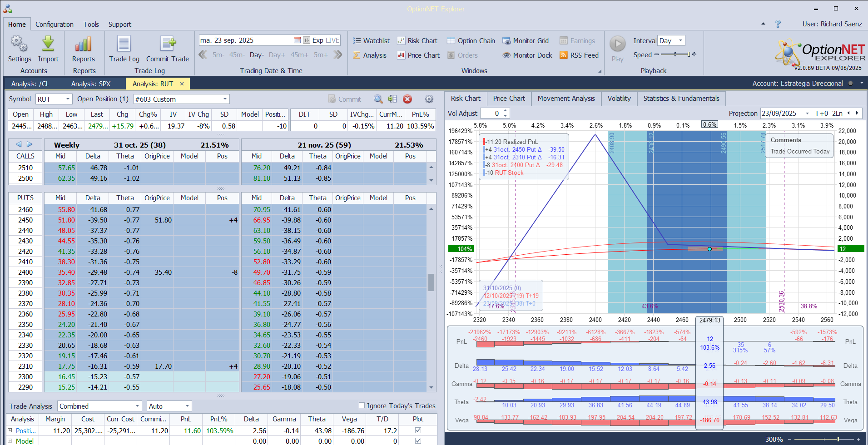Open the Analysis window from ribbon
This screenshot has width=868, height=445.
click(x=370, y=55)
